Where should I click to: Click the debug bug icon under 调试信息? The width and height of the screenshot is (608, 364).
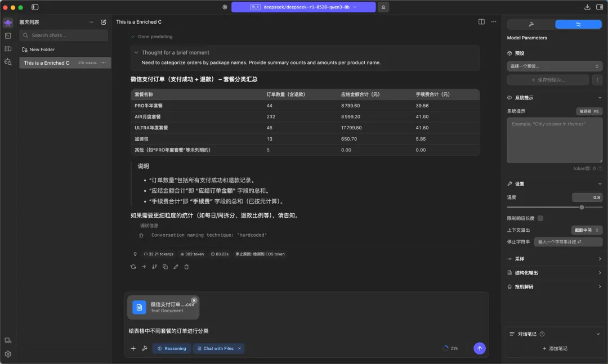(141, 235)
